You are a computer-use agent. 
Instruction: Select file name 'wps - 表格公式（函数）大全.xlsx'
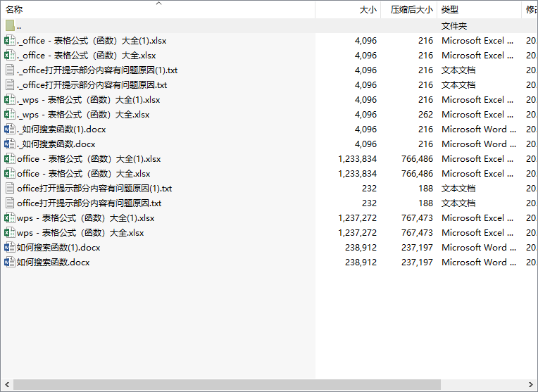(x=80, y=232)
